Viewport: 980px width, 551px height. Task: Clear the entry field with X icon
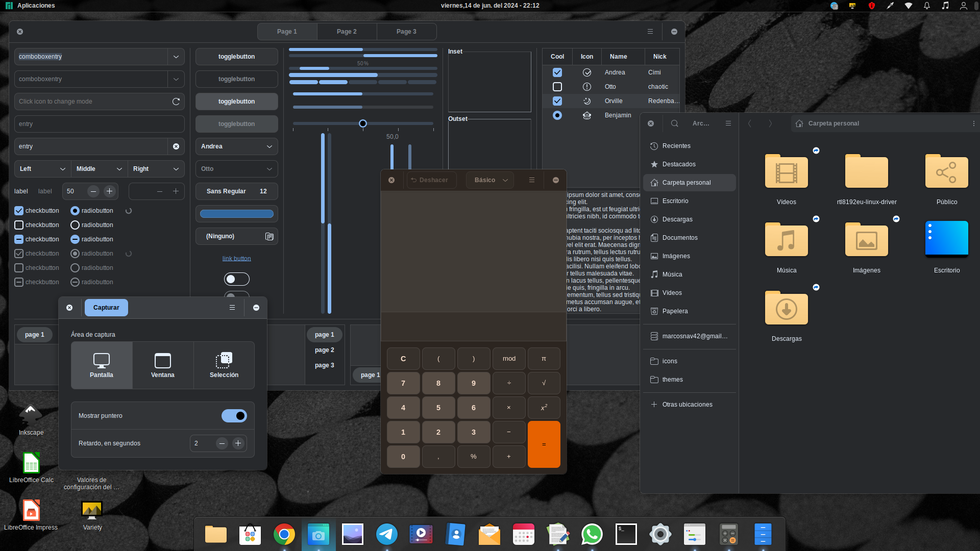(176, 146)
